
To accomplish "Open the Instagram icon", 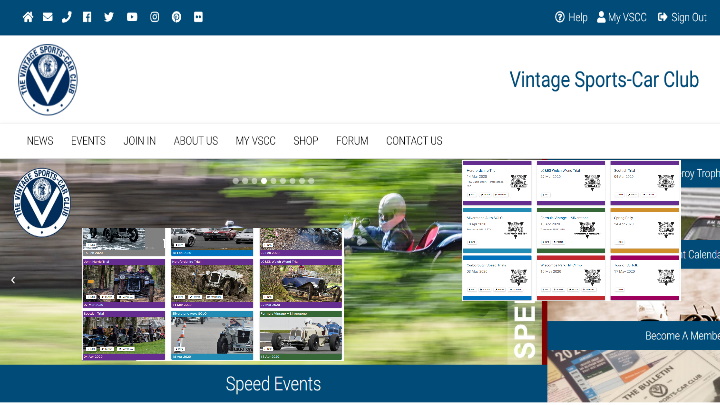I will pyautogui.click(x=155, y=17).
